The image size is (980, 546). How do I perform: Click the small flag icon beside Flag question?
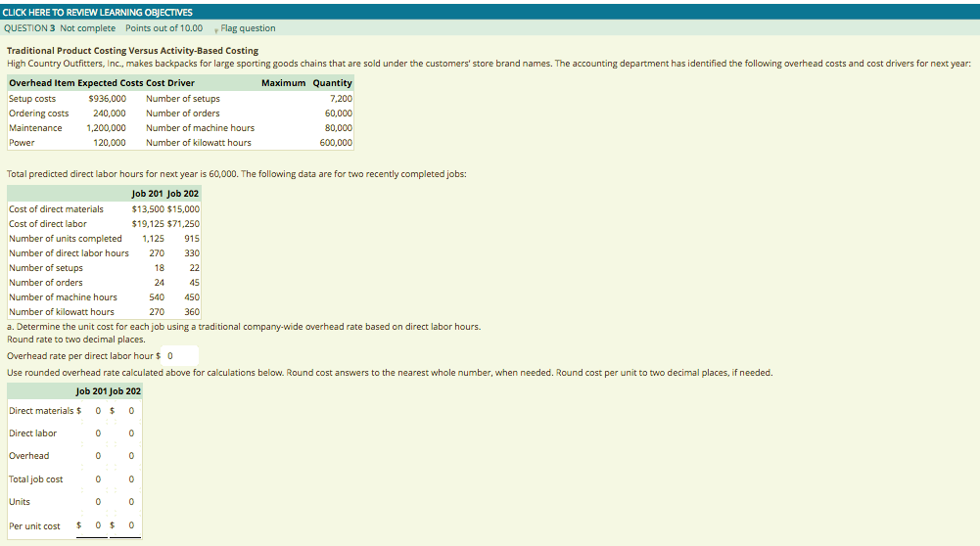(x=216, y=29)
